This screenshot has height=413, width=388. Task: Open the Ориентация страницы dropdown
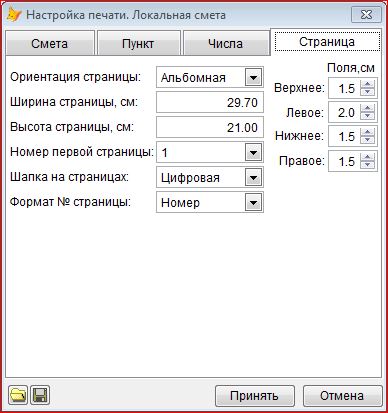[x=253, y=78]
